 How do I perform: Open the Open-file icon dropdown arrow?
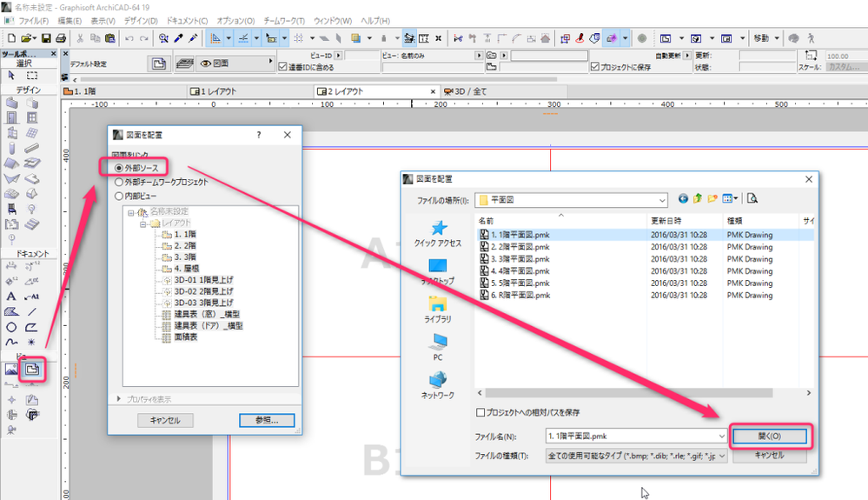35,39
